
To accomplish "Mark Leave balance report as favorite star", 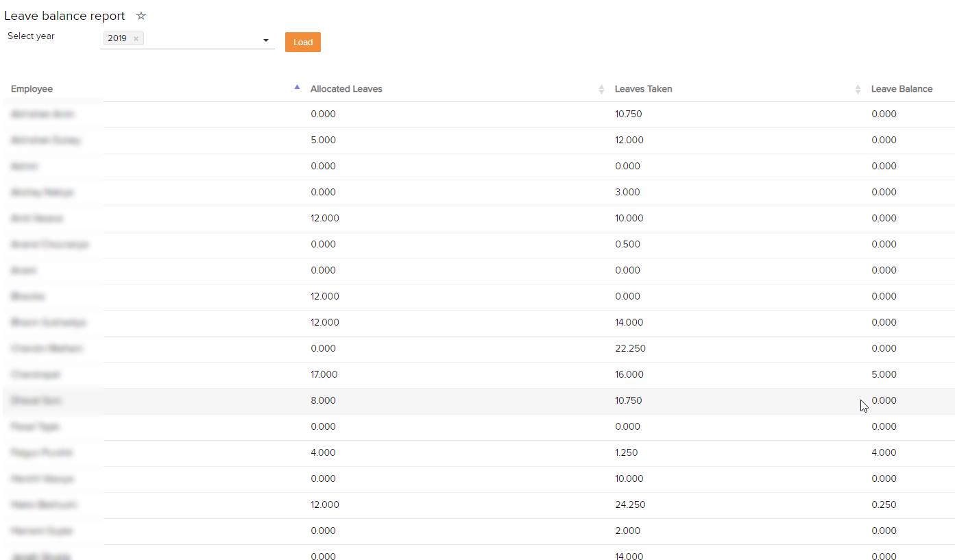I will point(141,16).
